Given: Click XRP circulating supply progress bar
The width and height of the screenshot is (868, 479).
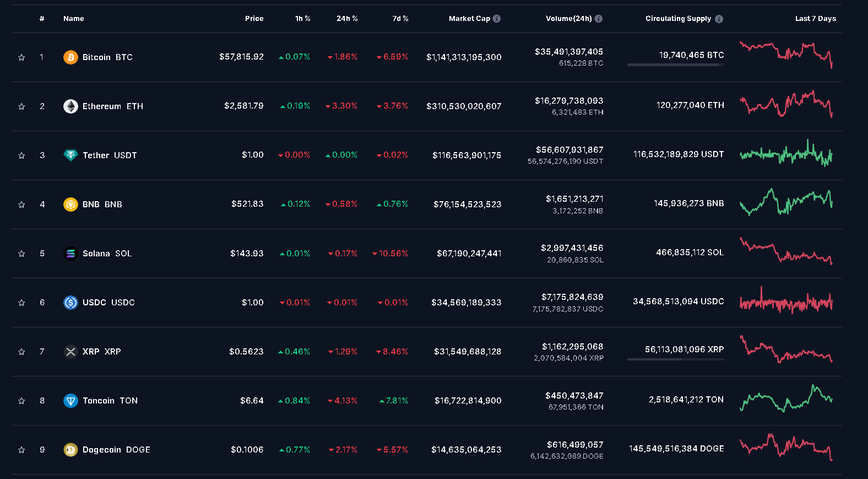Looking at the screenshot, I should (x=676, y=359).
